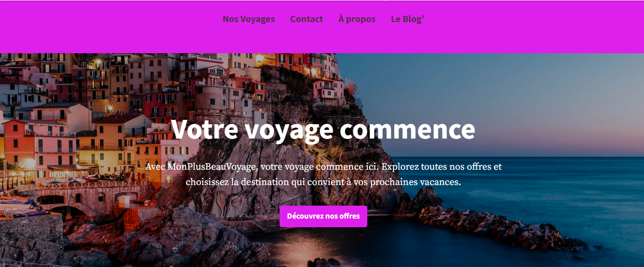Visit Le Blog' link in navigation
The width and height of the screenshot is (644, 267).
pos(408,19)
